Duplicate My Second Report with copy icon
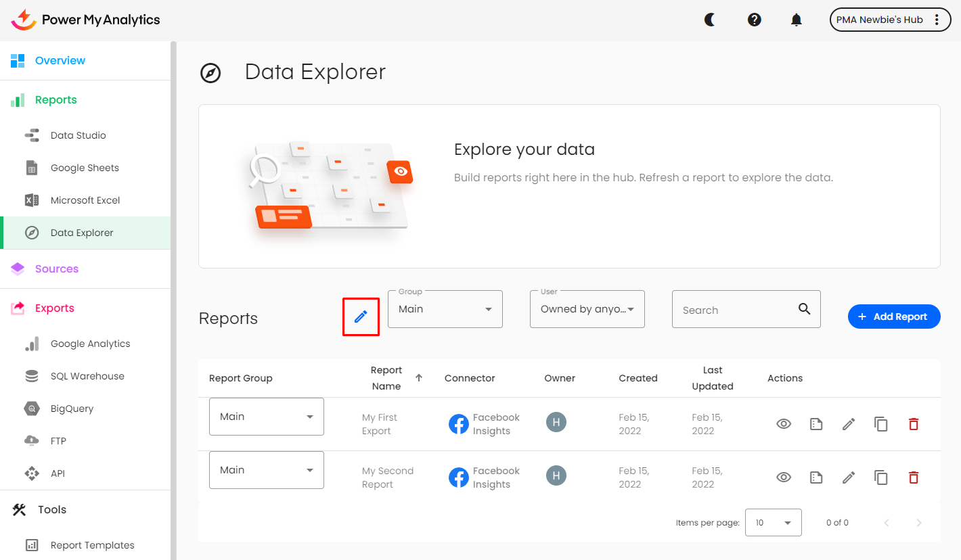This screenshot has width=961, height=560. point(880,477)
